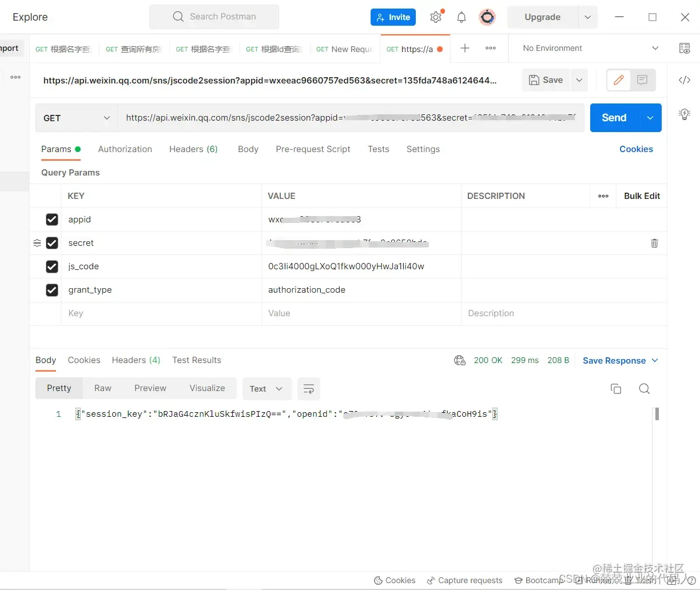Click the Explore link
Image resolution: width=700 pixels, height=590 pixels.
point(30,17)
